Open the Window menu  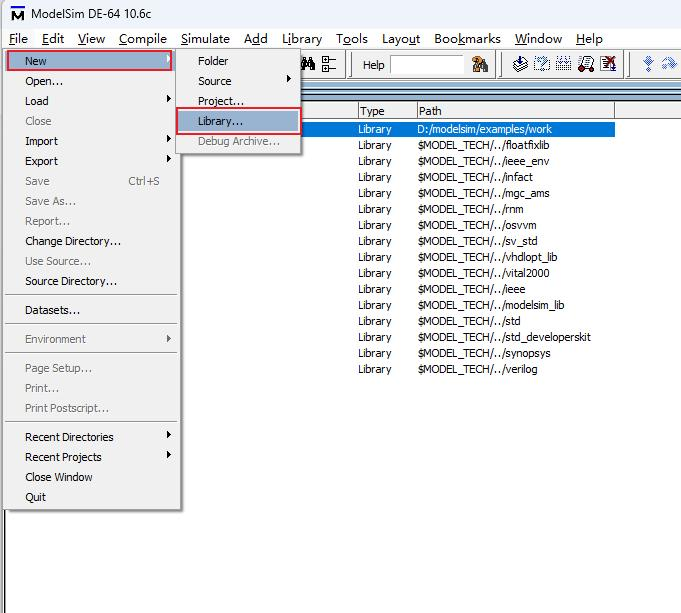coord(539,39)
